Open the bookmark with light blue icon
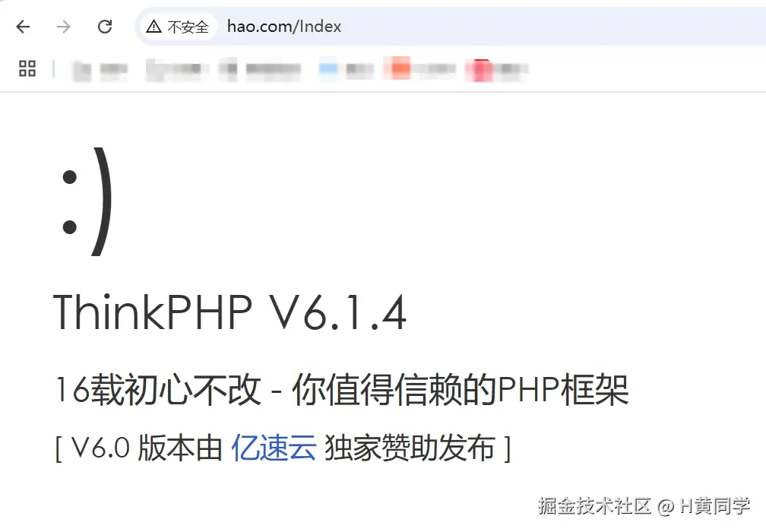766x532 pixels. tap(346, 70)
